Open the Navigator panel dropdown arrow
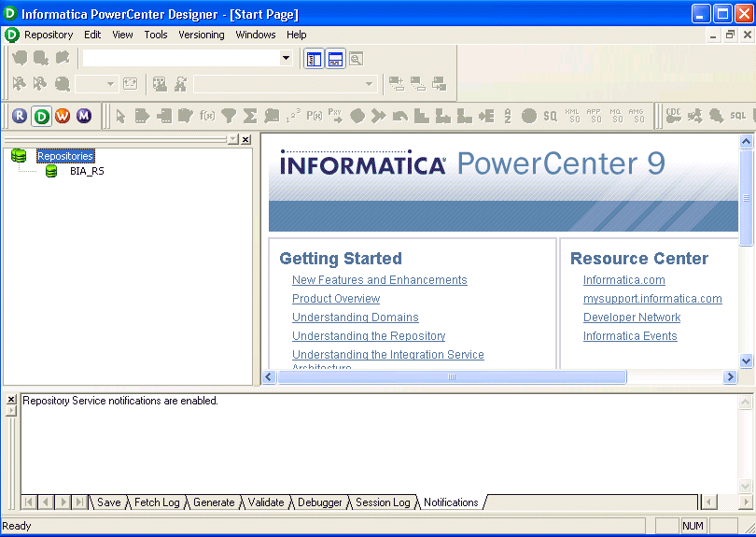The height and width of the screenshot is (537, 756). click(233, 139)
